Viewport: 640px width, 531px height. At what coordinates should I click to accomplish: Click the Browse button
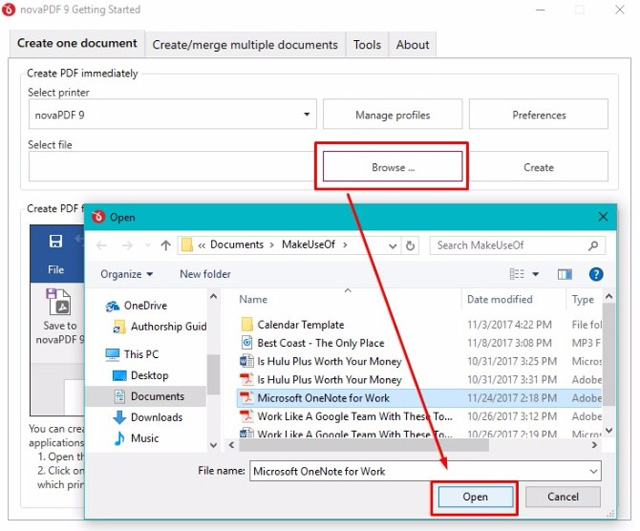tap(392, 167)
